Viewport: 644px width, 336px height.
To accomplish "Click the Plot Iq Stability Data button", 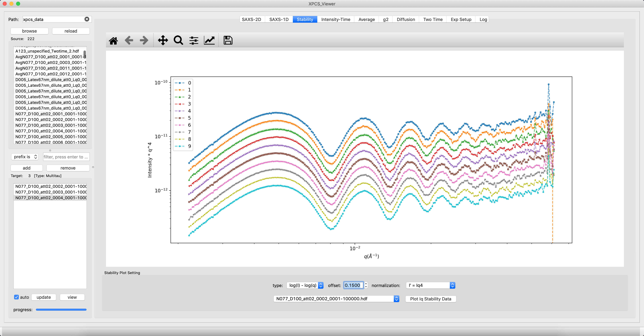I will 431,299.
